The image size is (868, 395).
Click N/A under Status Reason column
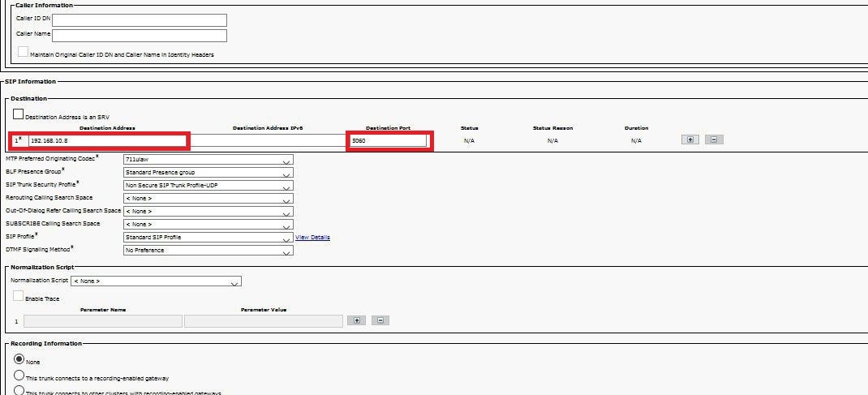552,141
